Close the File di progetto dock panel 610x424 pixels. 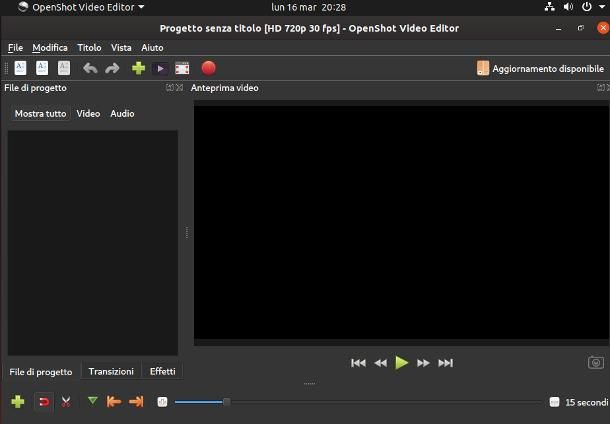click(179, 88)
